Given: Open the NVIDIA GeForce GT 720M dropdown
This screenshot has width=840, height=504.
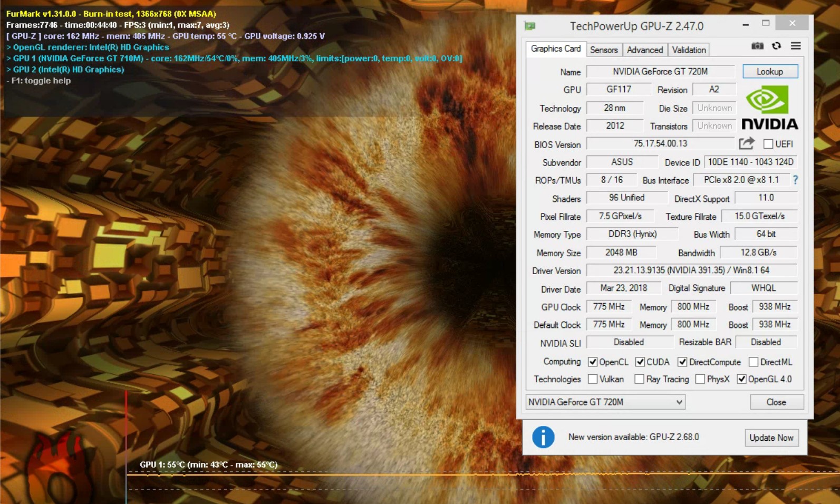Looking at the screenshot, I should click(605, 402).
